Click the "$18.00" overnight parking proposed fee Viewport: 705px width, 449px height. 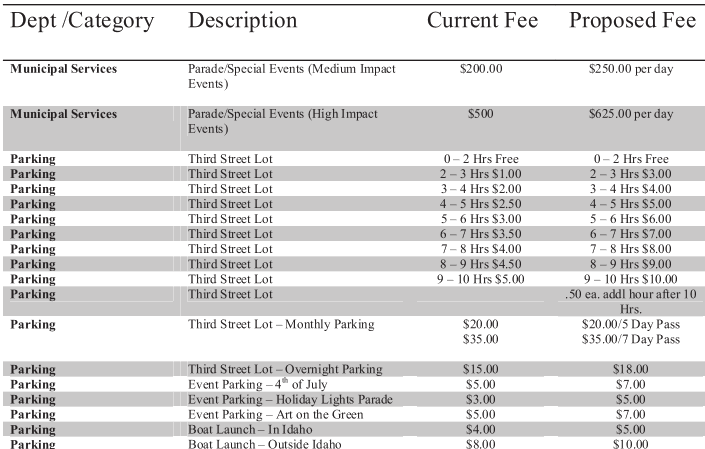tap(630, 370)
